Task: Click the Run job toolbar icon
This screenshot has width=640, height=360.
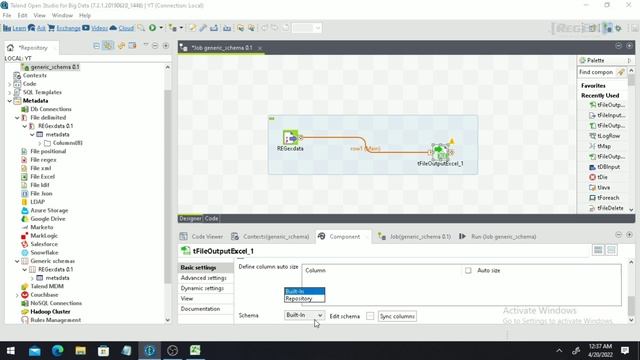Action: click(x=152, y=28)
